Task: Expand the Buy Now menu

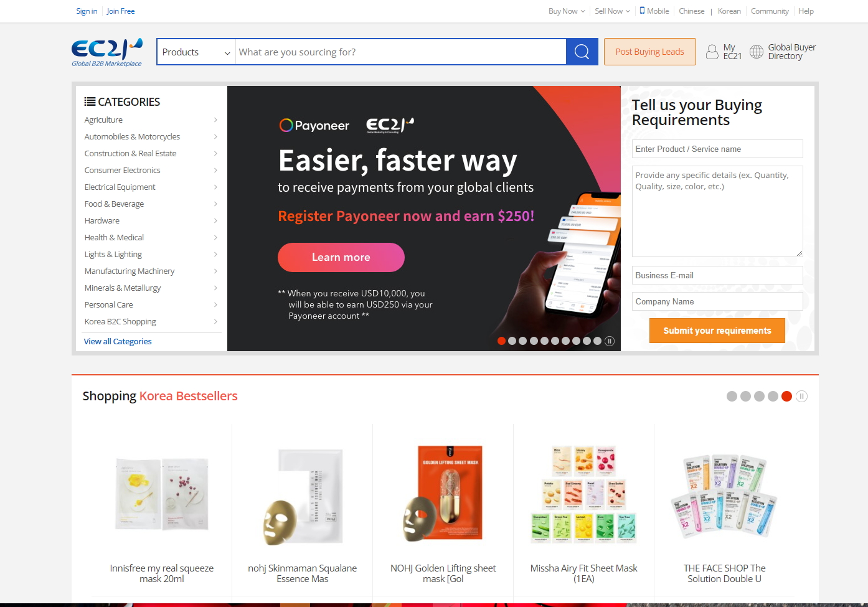Action: [567, 11]
